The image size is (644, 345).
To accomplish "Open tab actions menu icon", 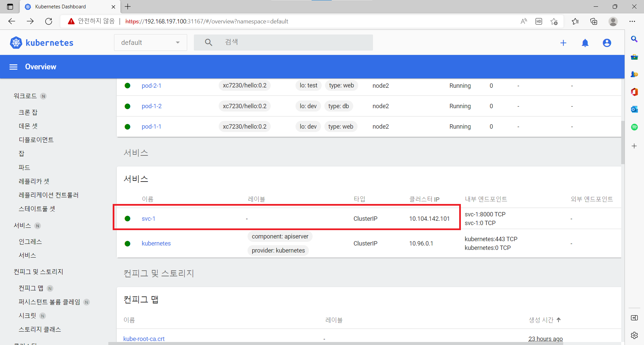I will pos(10,7).
